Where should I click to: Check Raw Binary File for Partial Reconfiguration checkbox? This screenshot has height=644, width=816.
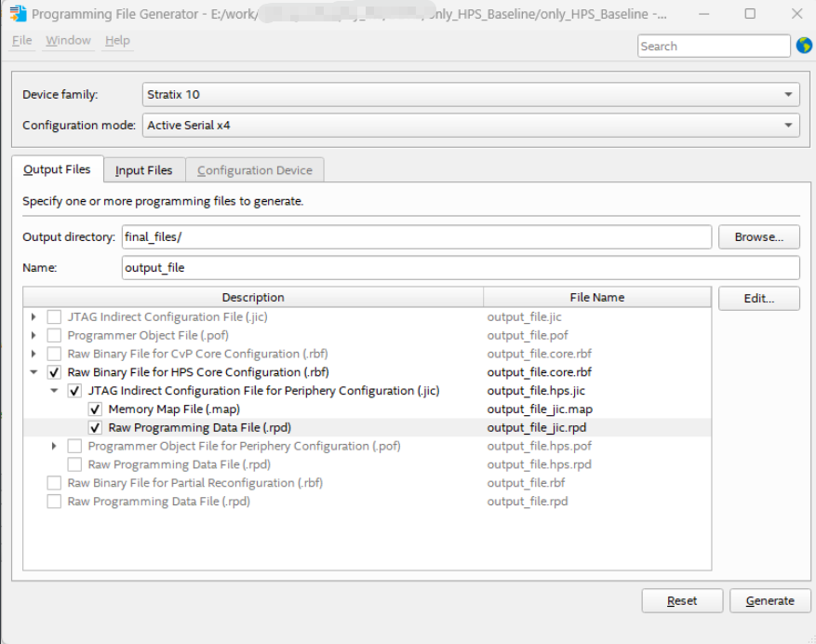coord(54,483)
